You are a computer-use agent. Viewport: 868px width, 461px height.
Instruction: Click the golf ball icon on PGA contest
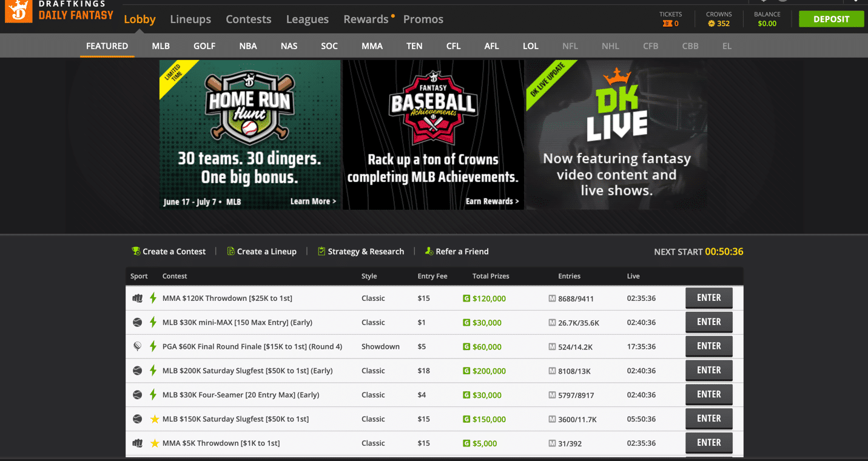pos(138,346)
